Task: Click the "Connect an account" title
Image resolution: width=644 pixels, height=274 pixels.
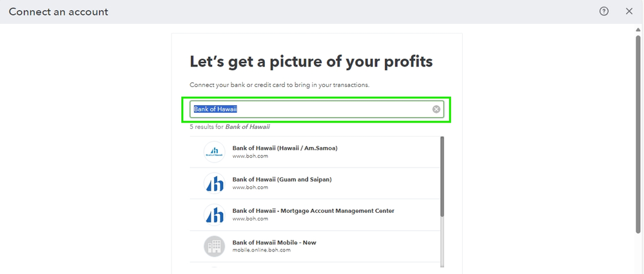Action: (59, 12)
